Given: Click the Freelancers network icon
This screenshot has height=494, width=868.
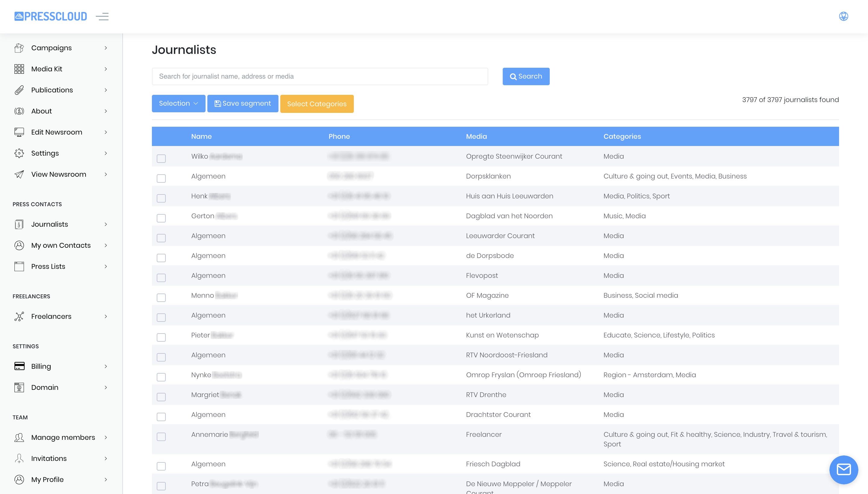Looking at the screenshot, I should pos(19,316).
